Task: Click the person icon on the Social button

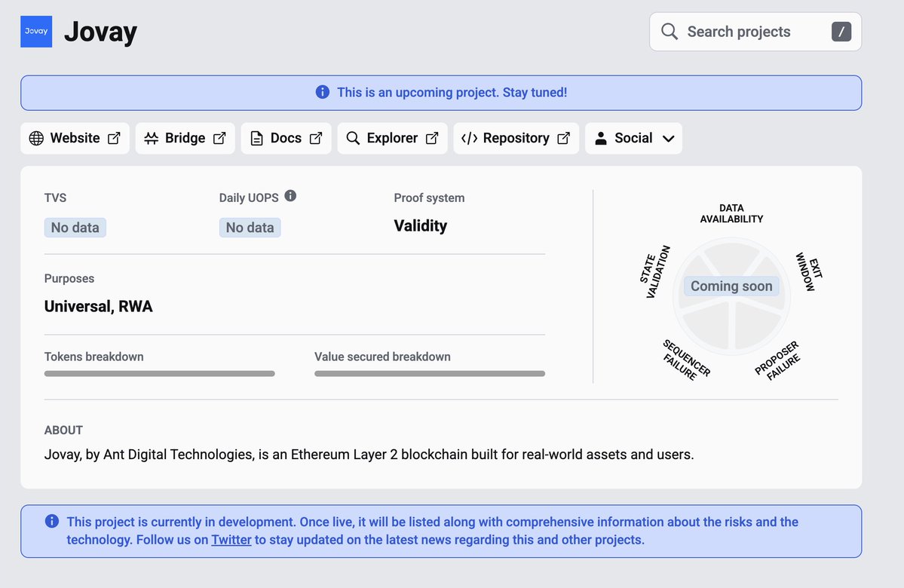Action: coord(601,139)
